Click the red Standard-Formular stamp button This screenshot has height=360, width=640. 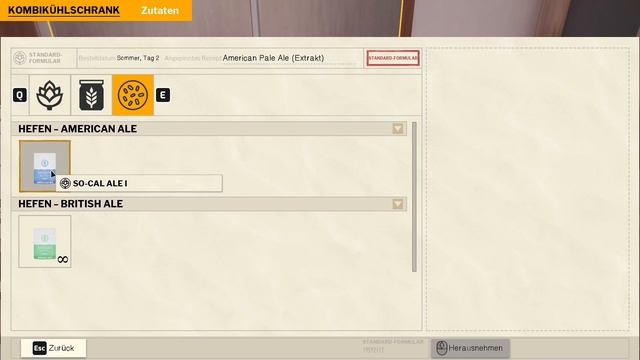(393, 58)
